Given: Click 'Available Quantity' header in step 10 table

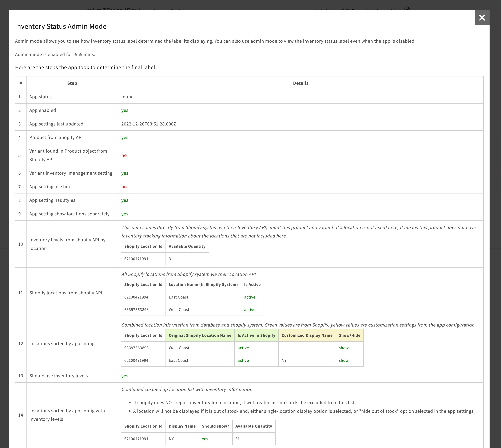Looking at the screenshot, I should (x=187, y=246).
